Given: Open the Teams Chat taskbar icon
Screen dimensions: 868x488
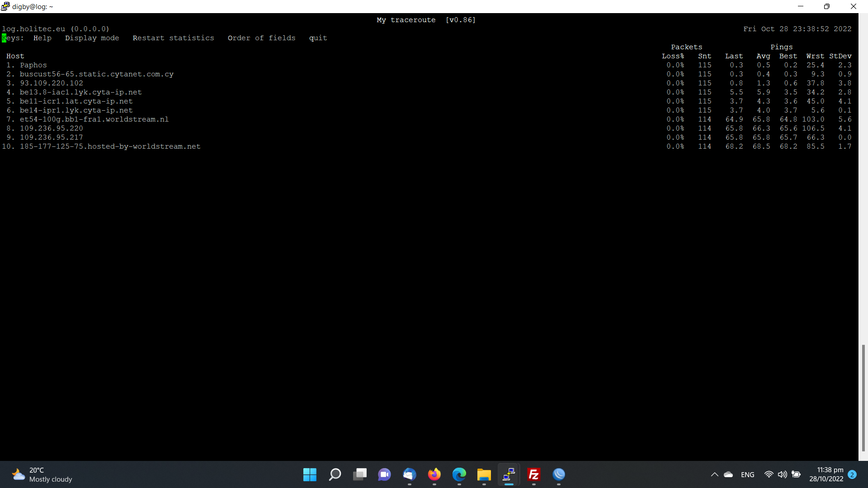Looking at the screenshot, I should point(385,474).
